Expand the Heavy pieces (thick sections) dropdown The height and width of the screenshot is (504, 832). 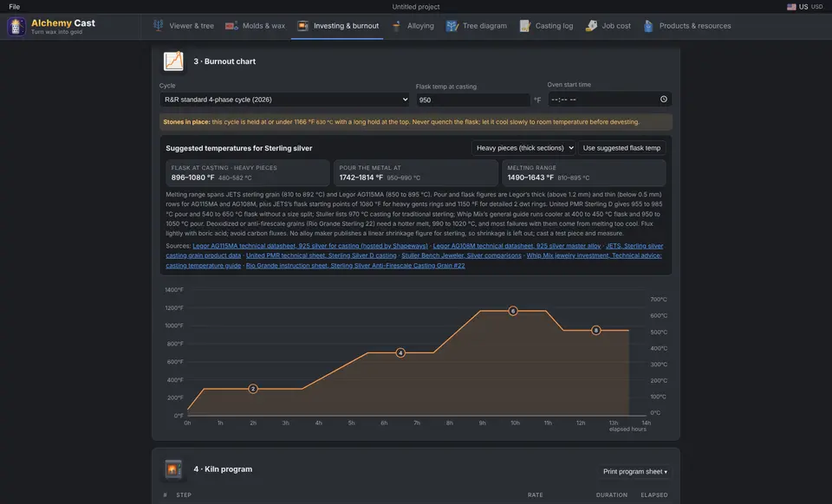coord(523,148)
